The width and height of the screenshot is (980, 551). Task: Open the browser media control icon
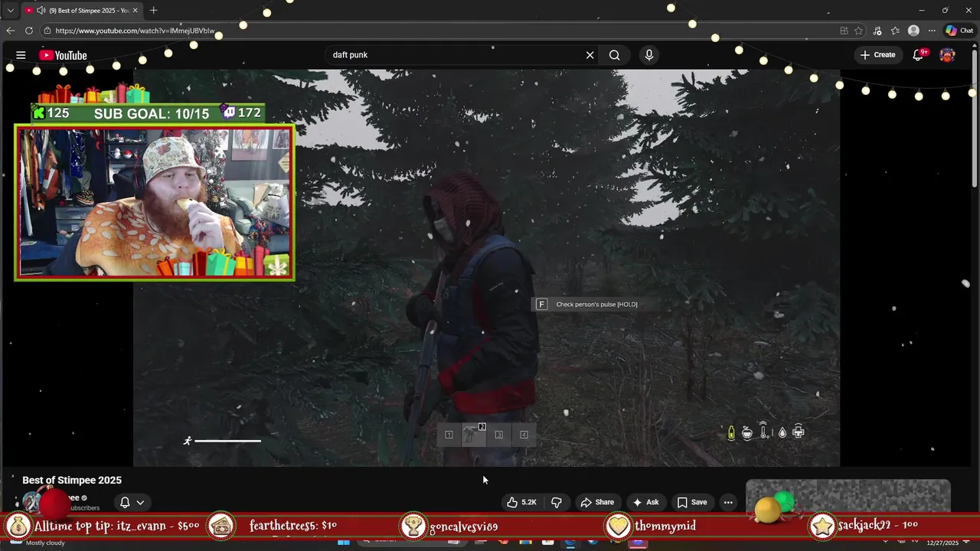pyautogui.click(x=877, y=31)
